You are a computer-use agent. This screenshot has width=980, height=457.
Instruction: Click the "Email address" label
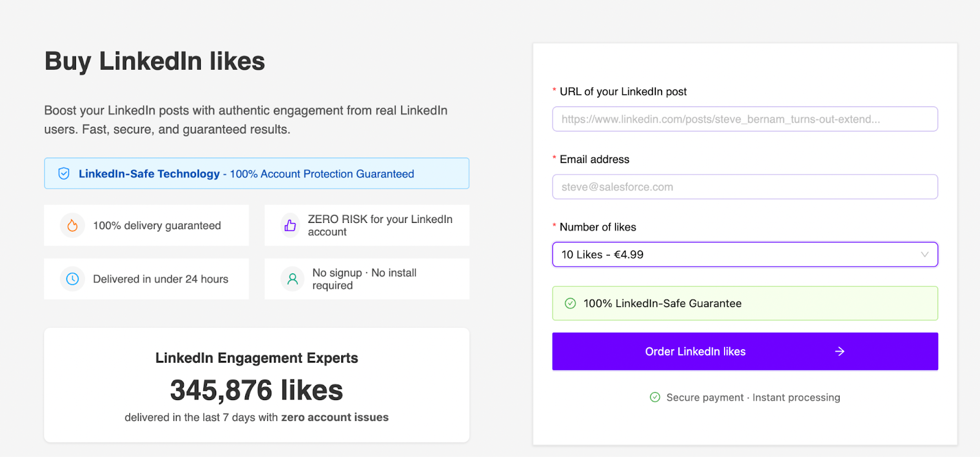point(594,159)
